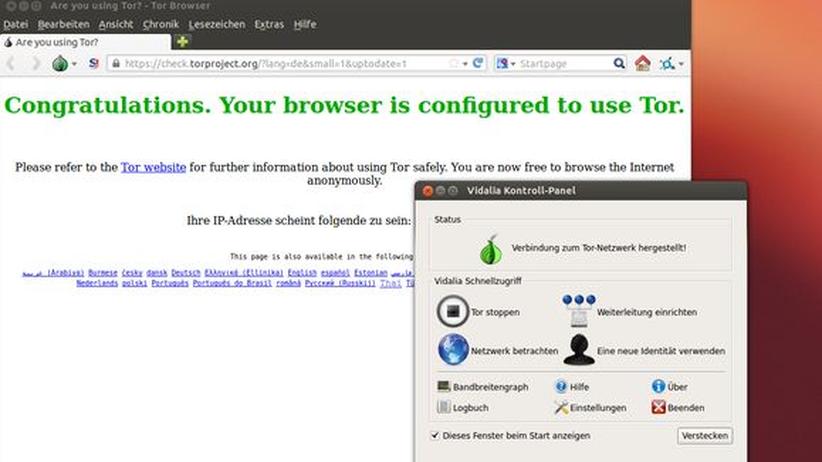Viewport: 822px width, 462px height.
Task: Click the Tor onion status icon in Vidalia
Action: [x=491, y=250]
